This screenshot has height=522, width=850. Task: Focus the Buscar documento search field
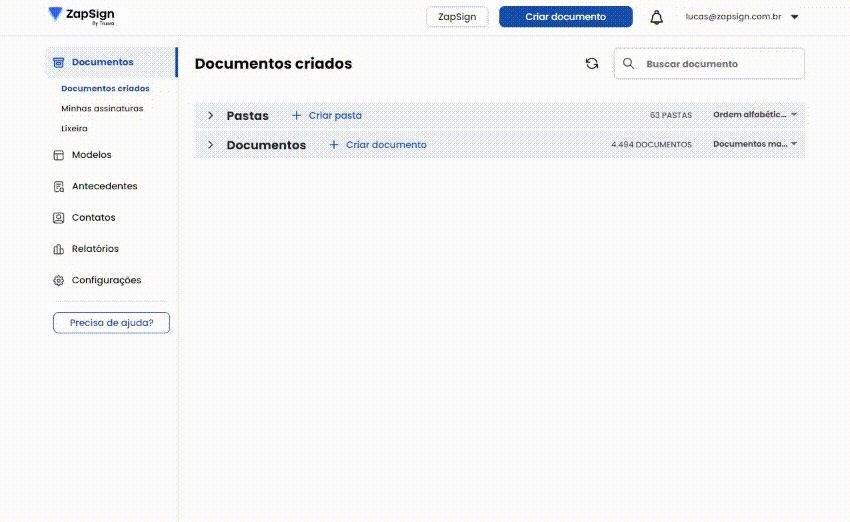pyautogui.click(x=709, y=63)
